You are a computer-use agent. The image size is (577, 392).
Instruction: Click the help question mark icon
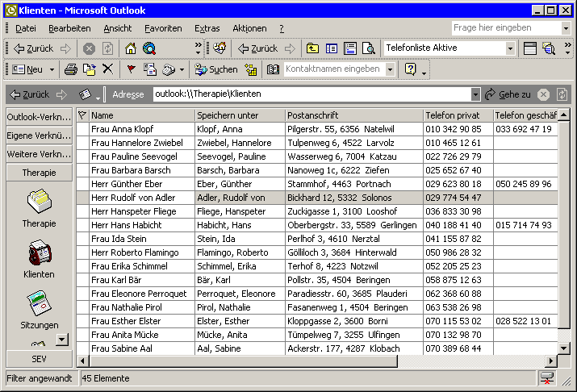[x=410, y=69]
